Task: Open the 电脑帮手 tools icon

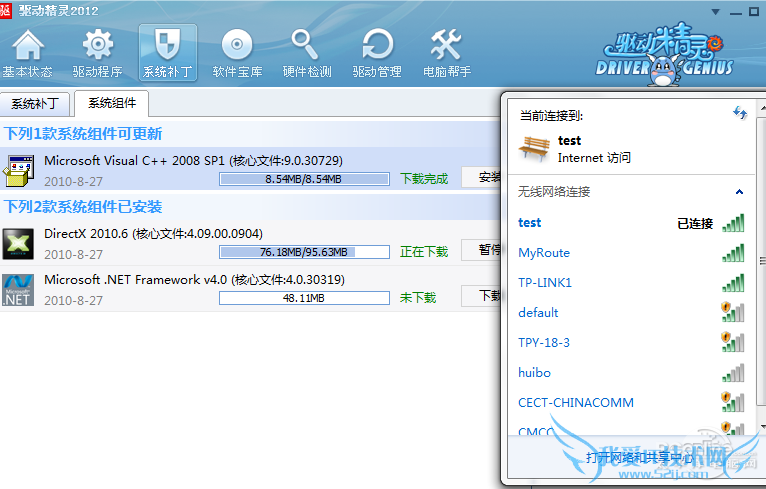Action: point(447,54)
